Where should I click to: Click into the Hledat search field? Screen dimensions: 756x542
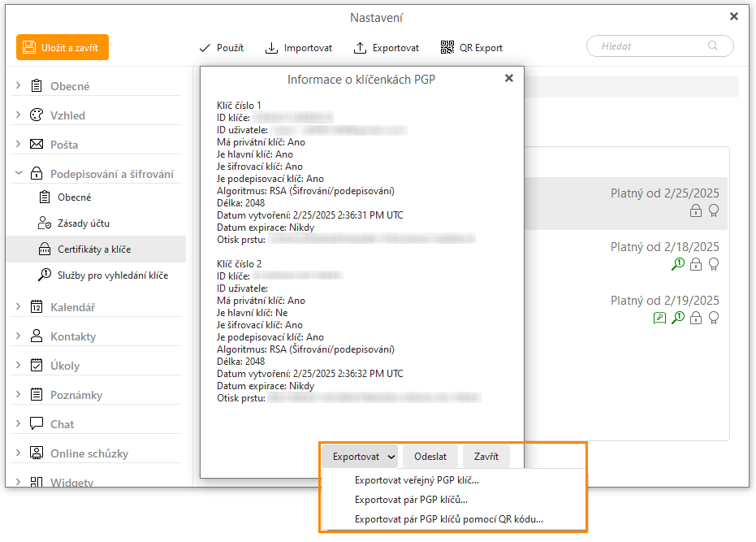[650, 46]
